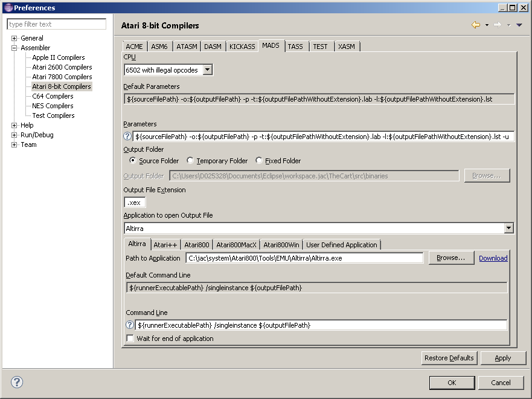532x399 pixels.
Task: Click the help icon beside Command Line field
Action: 130,325
